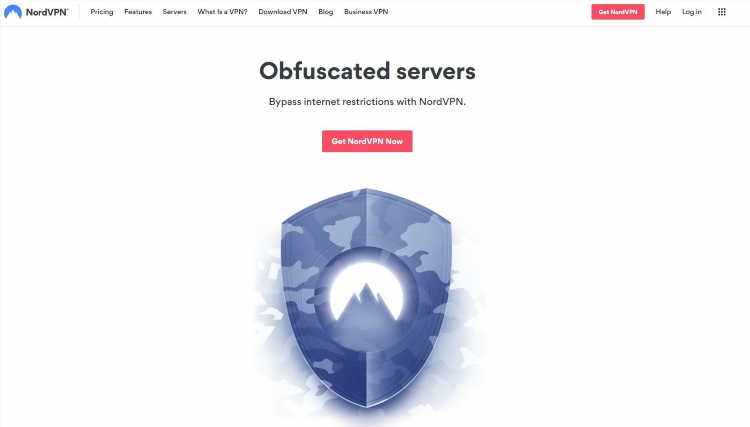This screenshot has height=427, width=750.
Task: Open the Pricing page
Action: pyautogui.click(x=102, y=12)
